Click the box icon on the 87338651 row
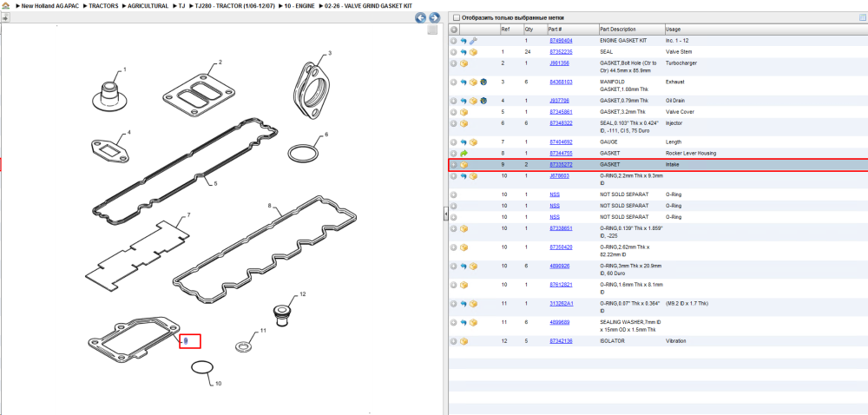Screen dimensions: 868x415 click(x=464, y=228)
